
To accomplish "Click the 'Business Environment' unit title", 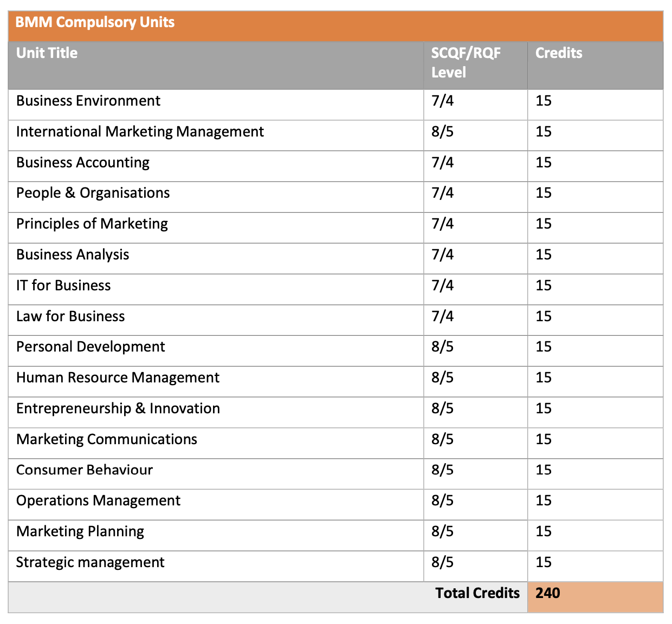I will point(88,101).
